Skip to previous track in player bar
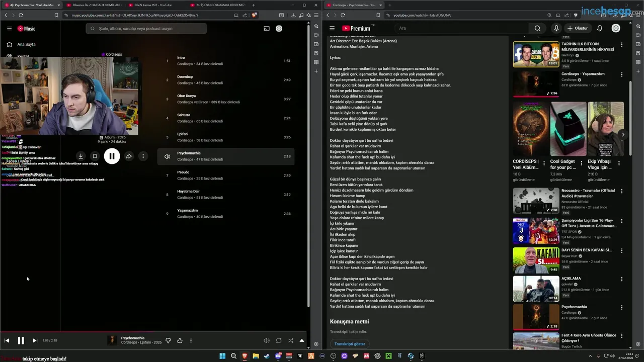Image resolution: width=644 pixels, height=362 pixels. 7,340
